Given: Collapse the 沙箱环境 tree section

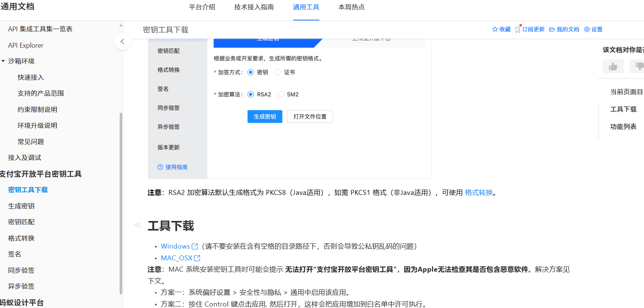Looking at the screenshot, I should click(x=3, y=61).
